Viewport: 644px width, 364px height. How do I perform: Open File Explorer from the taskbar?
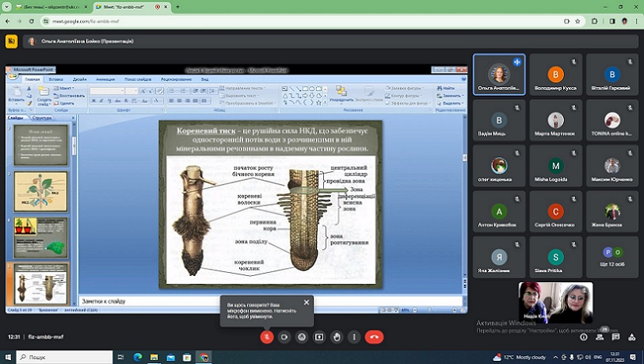tap(154, 357)
